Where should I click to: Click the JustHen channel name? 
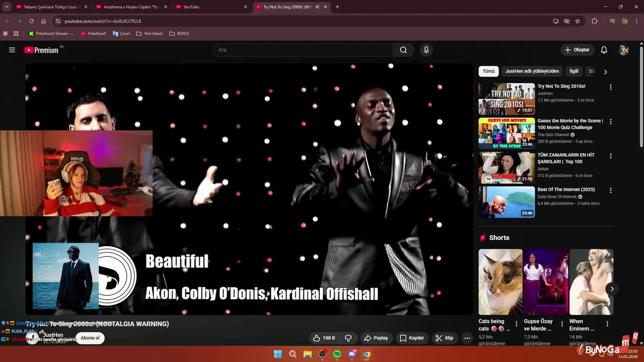[x=53, y=335]
